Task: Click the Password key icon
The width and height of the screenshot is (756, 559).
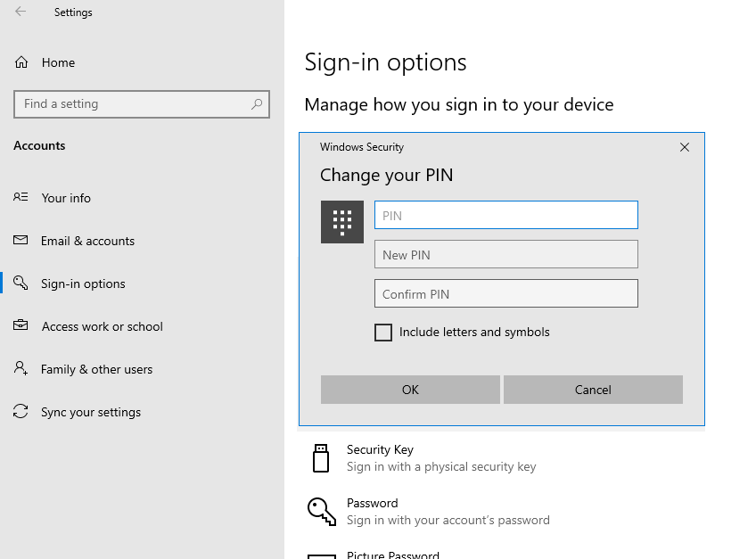Action: click(321, 511)
